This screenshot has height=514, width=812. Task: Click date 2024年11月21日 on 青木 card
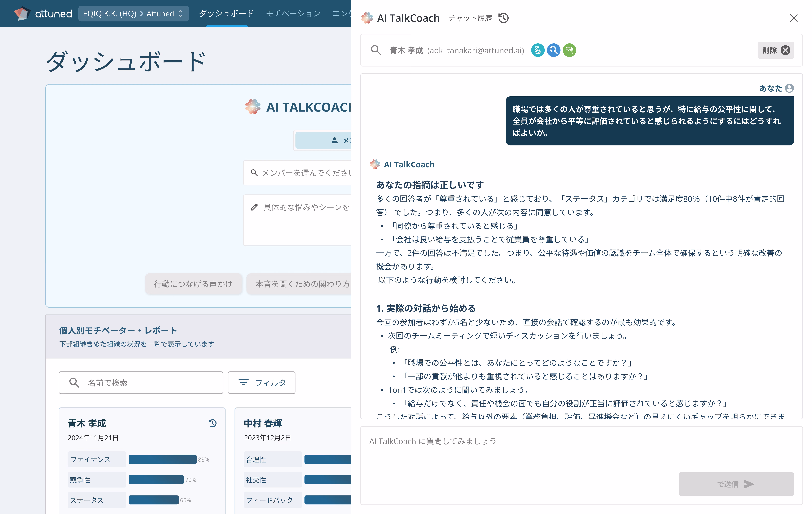click(x=93, y=438)
